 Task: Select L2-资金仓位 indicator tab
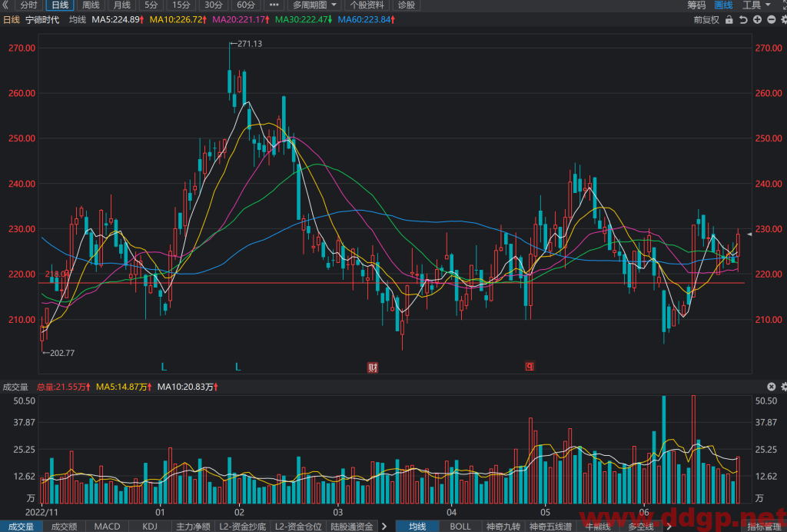coord(299,527)
